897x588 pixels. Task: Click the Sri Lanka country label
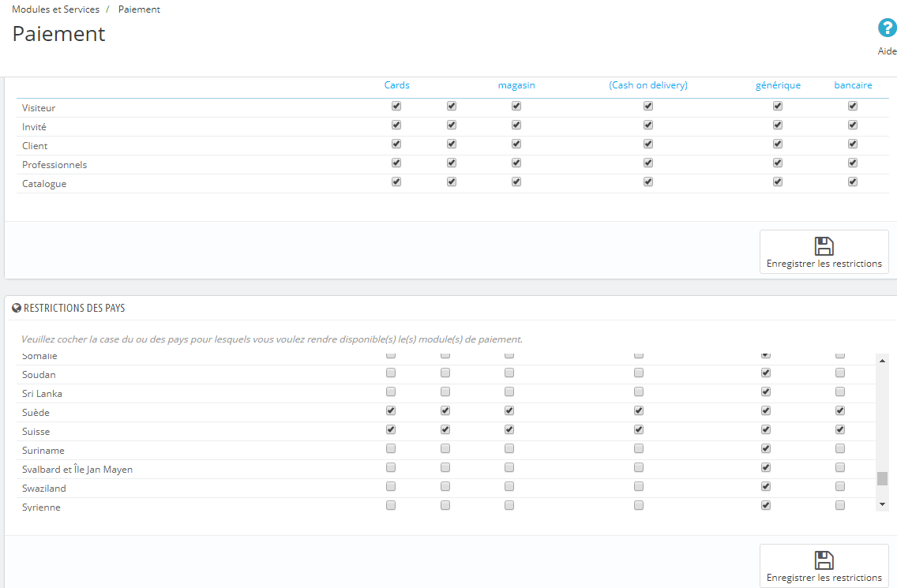tap(42, 394)
